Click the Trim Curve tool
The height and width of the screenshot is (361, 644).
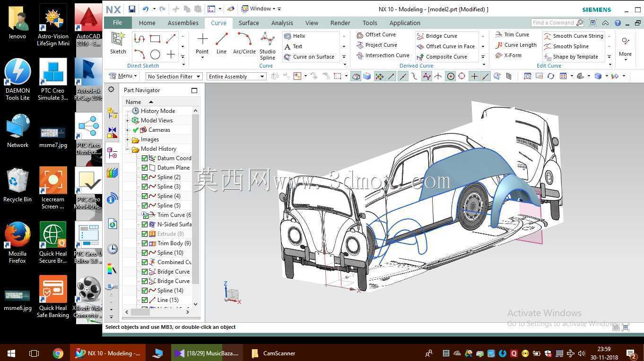(512, 34)
